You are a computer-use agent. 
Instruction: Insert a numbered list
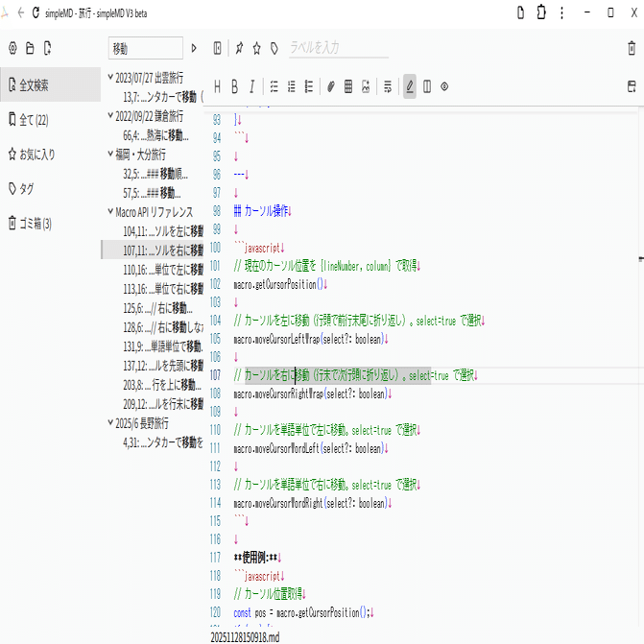click(291, 86)
